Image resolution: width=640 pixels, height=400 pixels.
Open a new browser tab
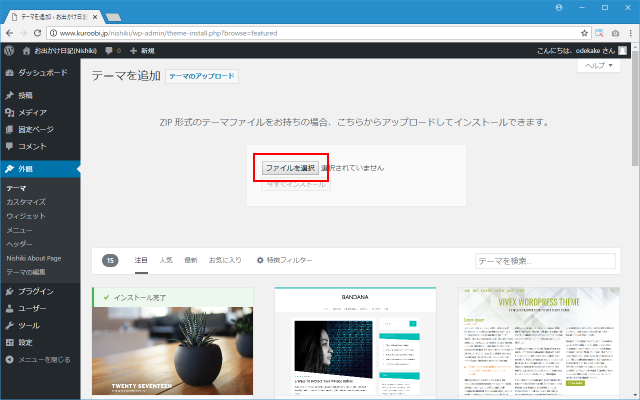(113, 17)
